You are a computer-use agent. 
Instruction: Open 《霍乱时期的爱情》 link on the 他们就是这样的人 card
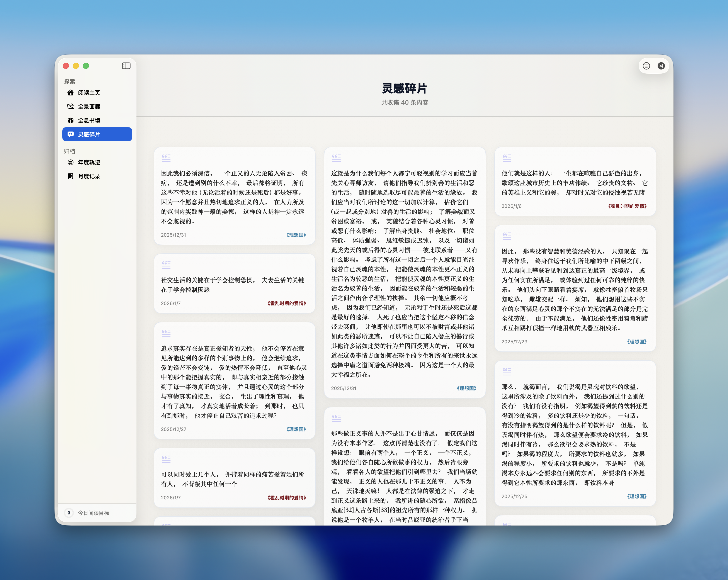click(627, 206)
